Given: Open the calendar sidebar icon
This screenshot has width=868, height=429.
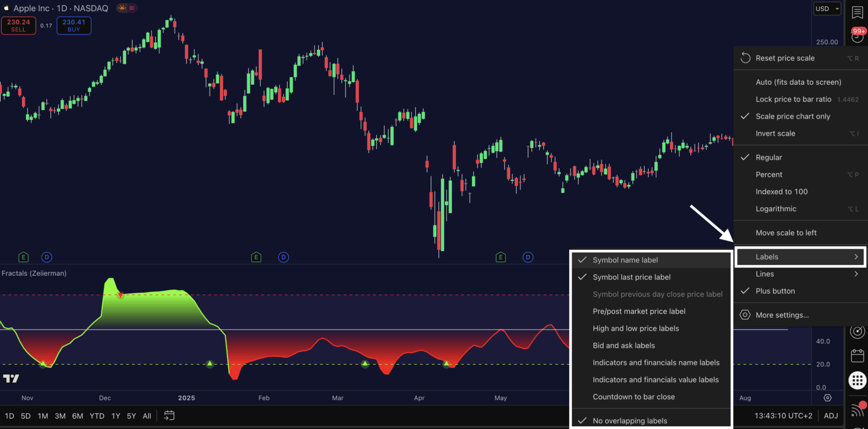Looking at the screenshot, I should [857, 356].
